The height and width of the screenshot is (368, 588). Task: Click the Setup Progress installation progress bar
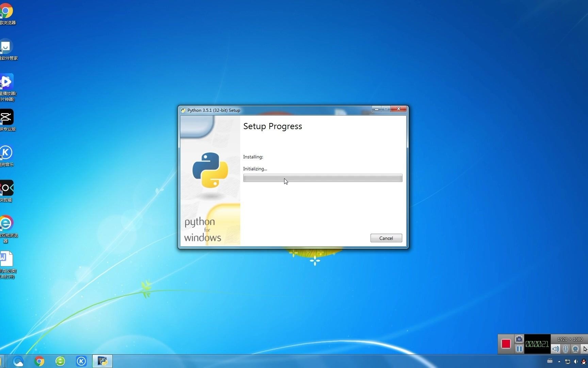[323, 178]
